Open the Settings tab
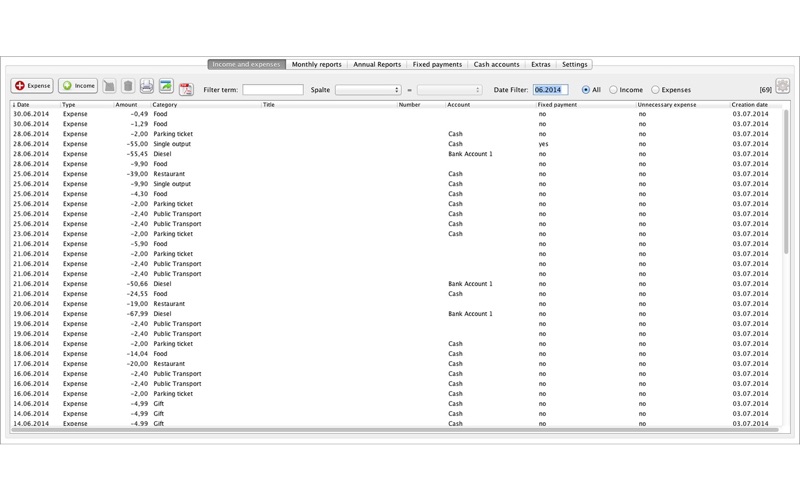This screenshot has width=800, height=500. click(574, 64)
